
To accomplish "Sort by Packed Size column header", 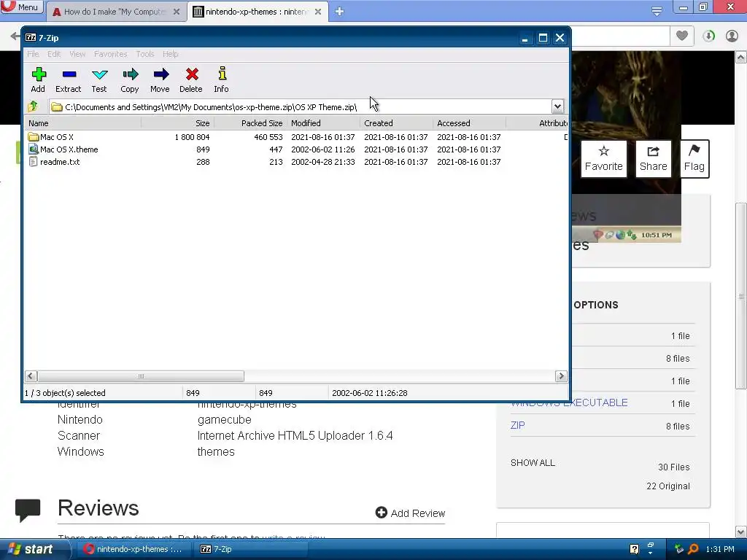I will [x=250, y=122].
